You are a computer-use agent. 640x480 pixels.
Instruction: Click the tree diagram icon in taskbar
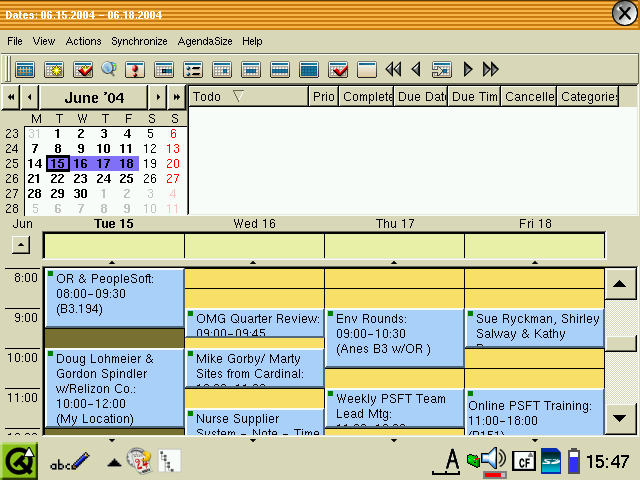[x=169, y=461]
